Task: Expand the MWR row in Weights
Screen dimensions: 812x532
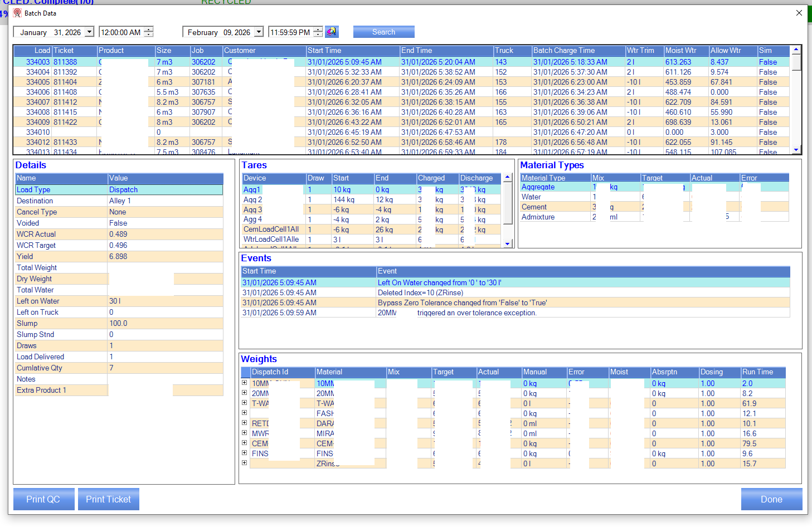Action: (244, 433)
